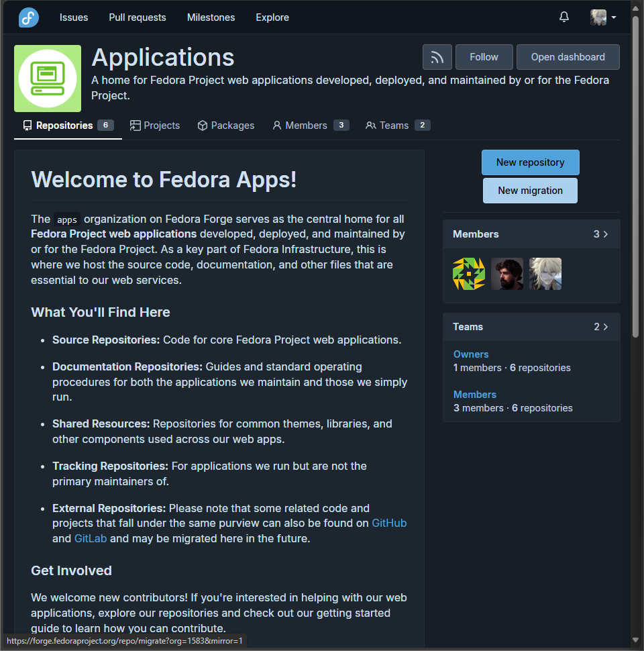The height and width of the screenshot is (651, 644).
Task: Follow the Applications organization
Action: point(484,57)
